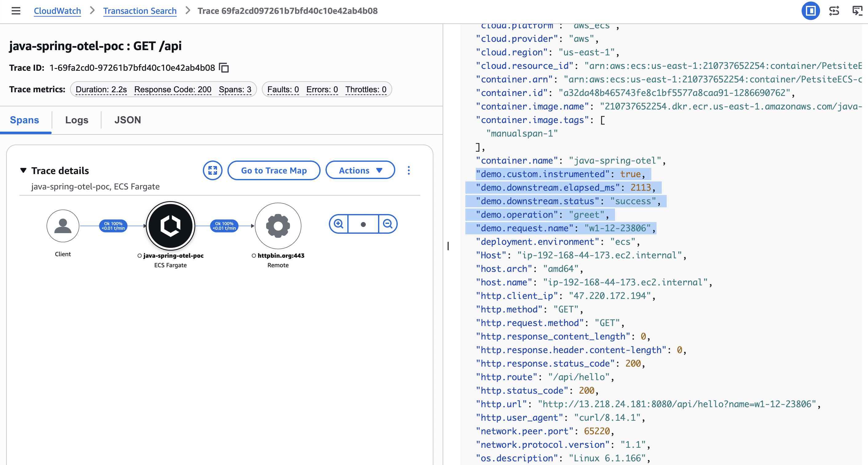Click the Errors: 0 metric
Image resolution: width=868 pixels, height=465 pixels.
pos(322,89)
